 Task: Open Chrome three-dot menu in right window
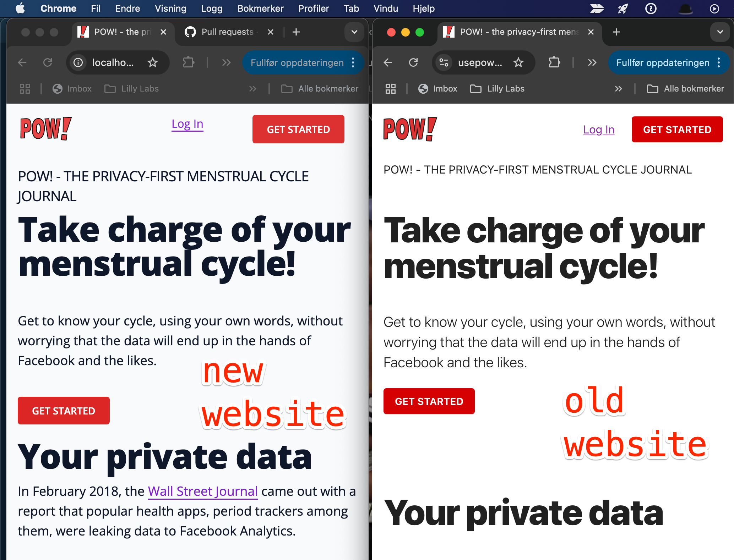click(x=719, y=63)
